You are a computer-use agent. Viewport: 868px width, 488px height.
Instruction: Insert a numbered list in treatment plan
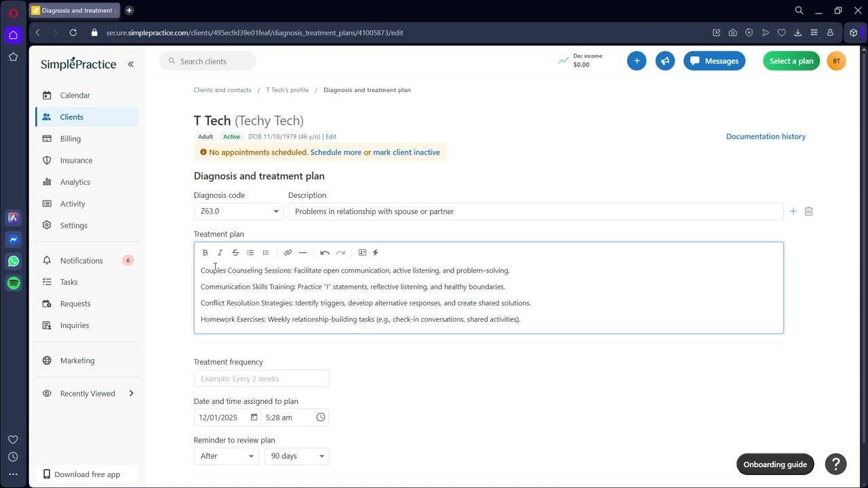pos(266,253)
